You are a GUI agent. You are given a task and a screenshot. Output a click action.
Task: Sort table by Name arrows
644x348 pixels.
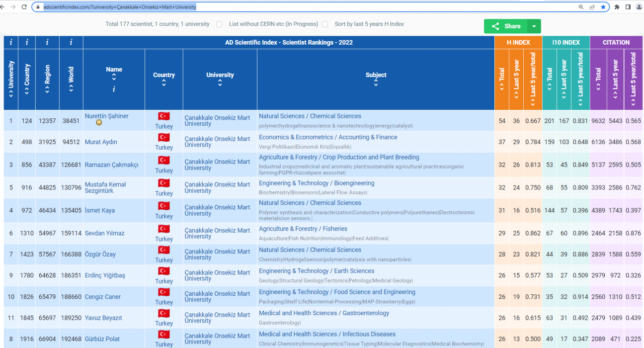114,78
